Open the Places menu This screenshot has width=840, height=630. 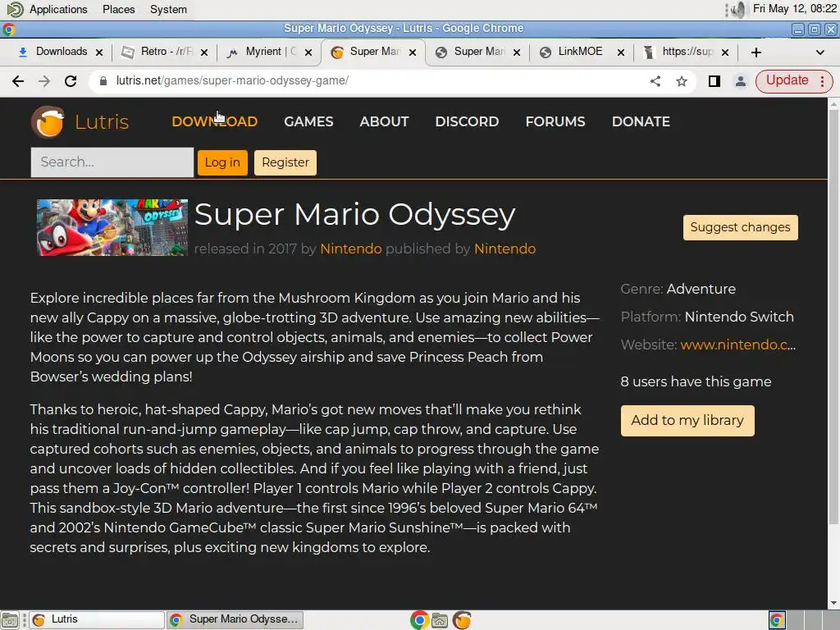[119, 9]
